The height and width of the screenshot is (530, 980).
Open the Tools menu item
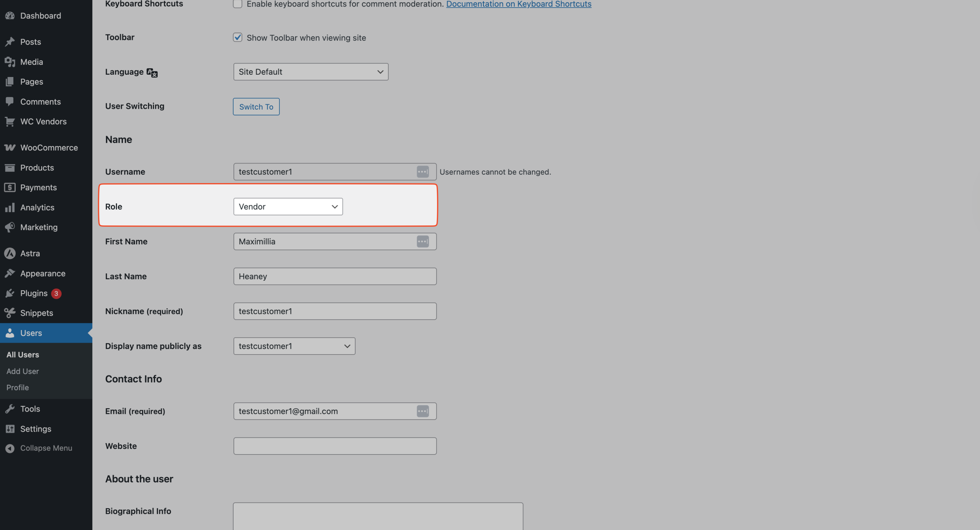46,409
